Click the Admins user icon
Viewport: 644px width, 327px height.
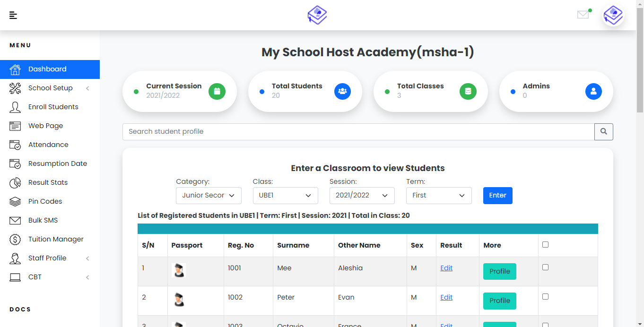(593, 91)
